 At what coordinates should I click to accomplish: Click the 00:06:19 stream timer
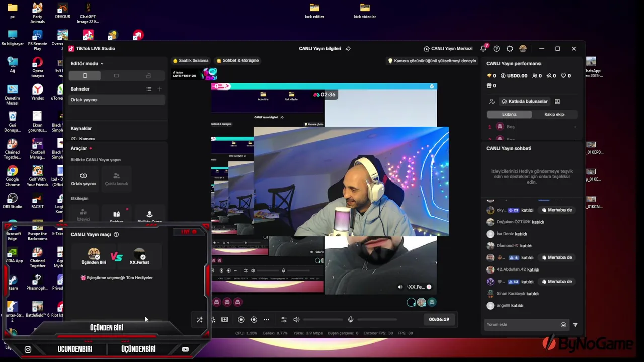[x=439, y=319]
